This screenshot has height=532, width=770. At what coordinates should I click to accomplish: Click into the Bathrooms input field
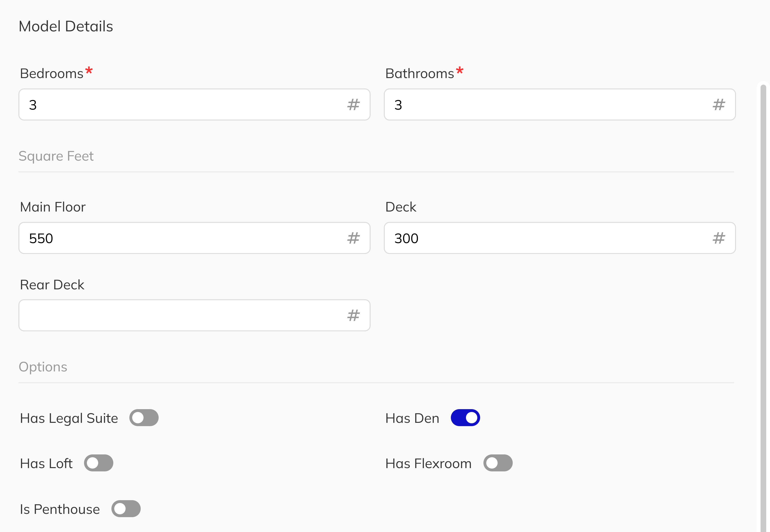pyautogui.click(x=547, y=105)
